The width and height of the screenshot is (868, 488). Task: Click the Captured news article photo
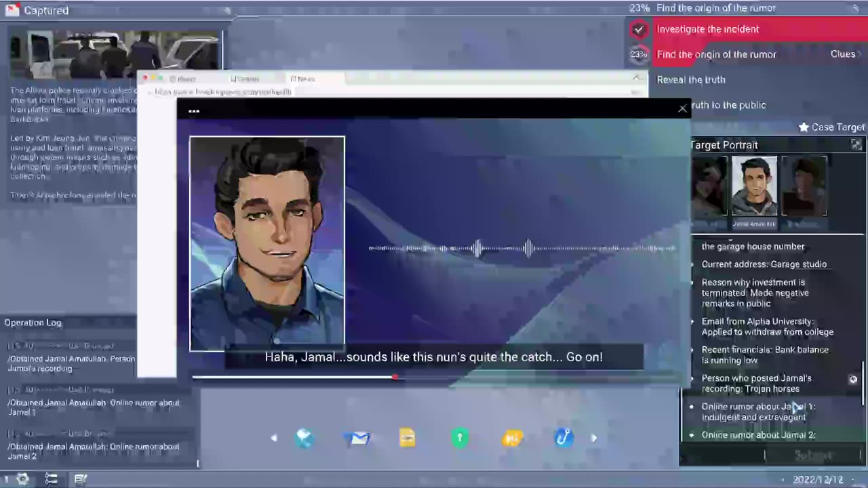click(115, 54)
